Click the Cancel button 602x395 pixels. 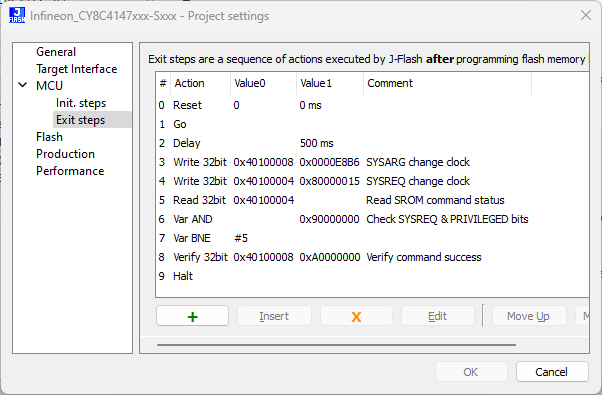pyautogui.click(x=551, y=372)
